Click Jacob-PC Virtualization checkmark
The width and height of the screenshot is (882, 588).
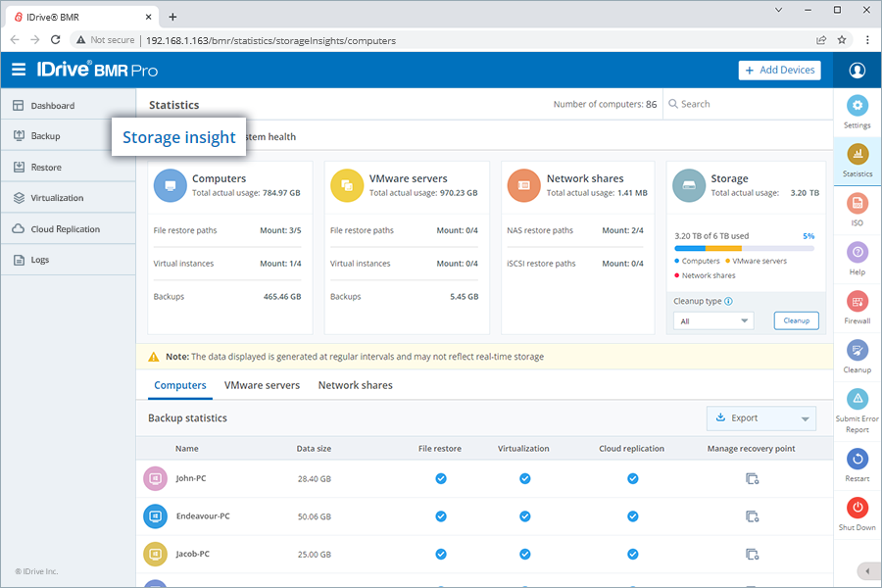click(525, 555)
